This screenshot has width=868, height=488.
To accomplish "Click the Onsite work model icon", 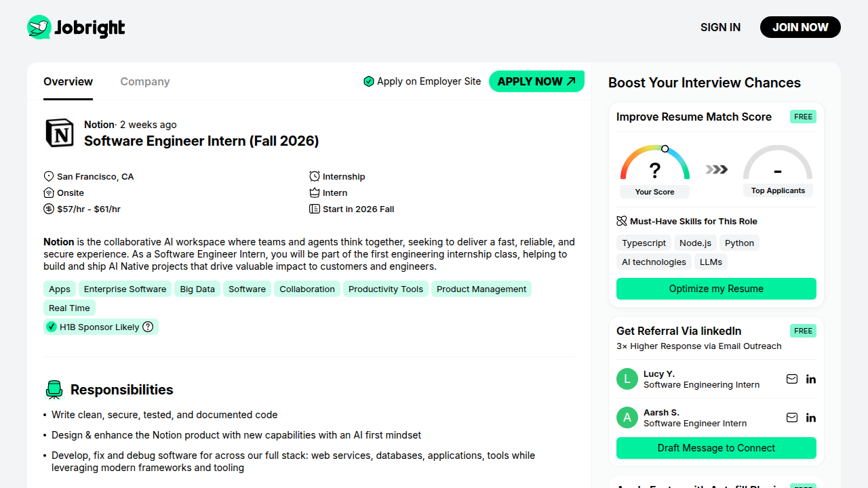I will (49, 192).
